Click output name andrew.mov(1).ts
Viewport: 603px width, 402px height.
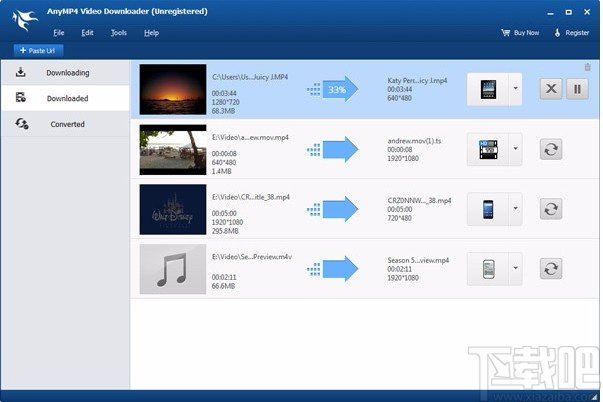point(414,141)
